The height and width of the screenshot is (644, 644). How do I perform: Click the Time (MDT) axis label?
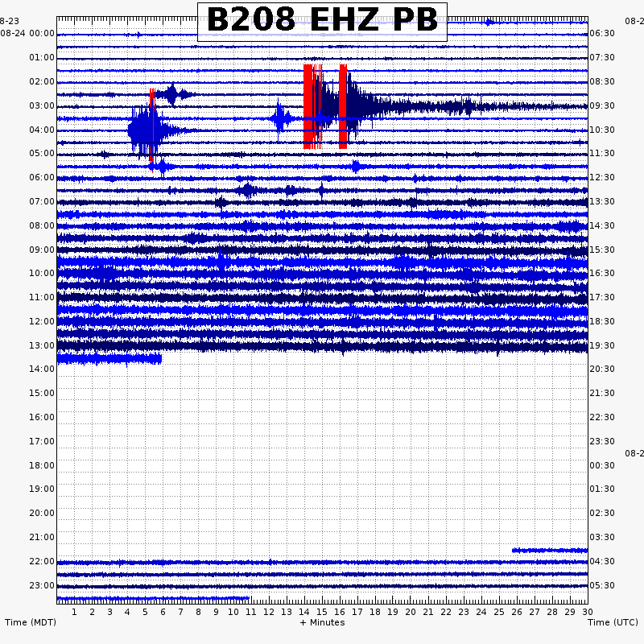(x=31, y=622)
